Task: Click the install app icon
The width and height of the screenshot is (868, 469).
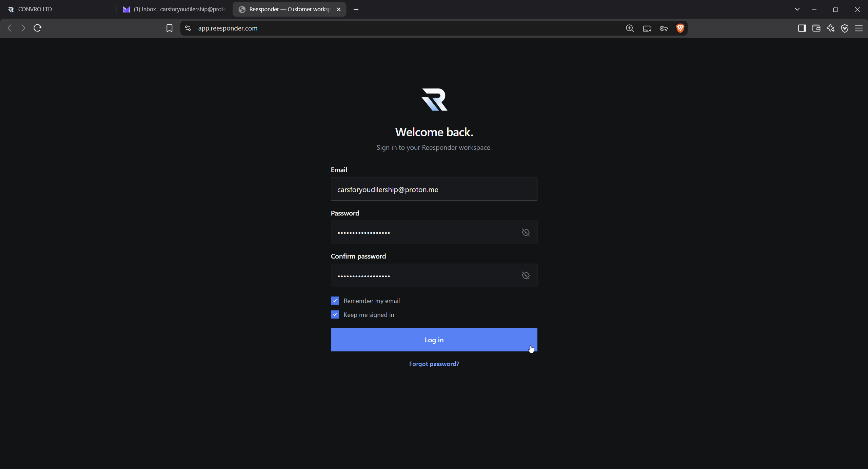Action: tap(647, 28)
